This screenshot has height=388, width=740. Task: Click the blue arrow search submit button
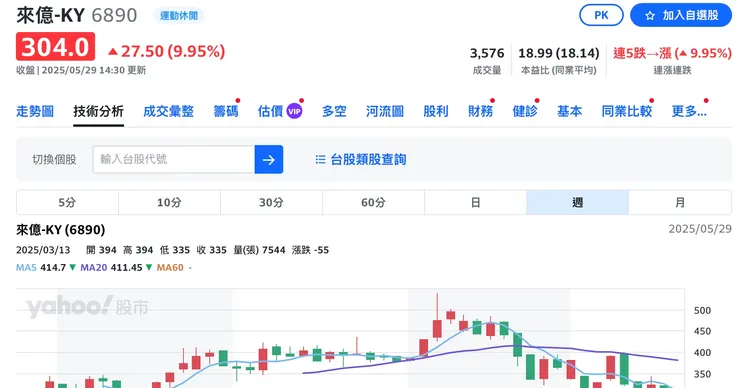click(x=269, y=160)
